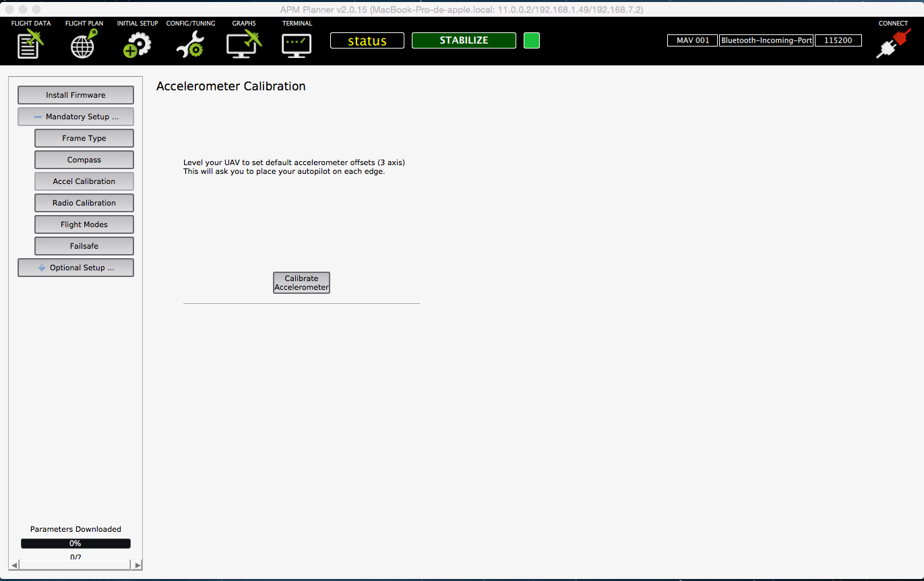Open the Compass setup page
This screenshot has width=924, height=581.
click(84, 160)
